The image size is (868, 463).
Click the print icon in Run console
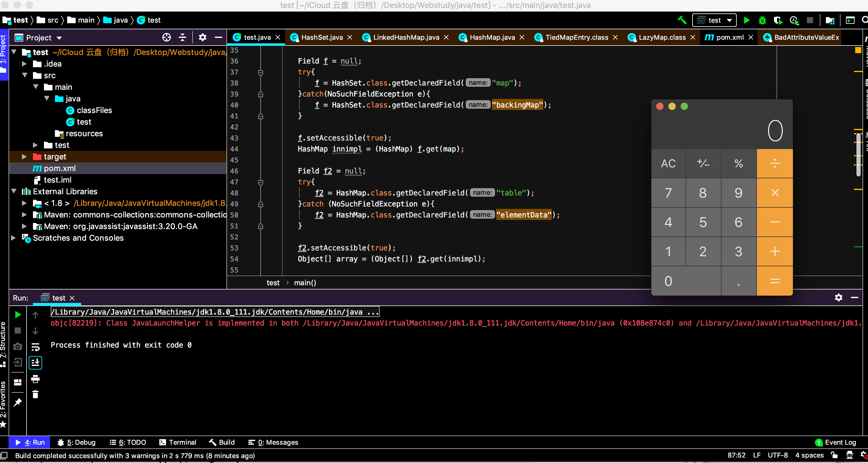pos(35,379)
